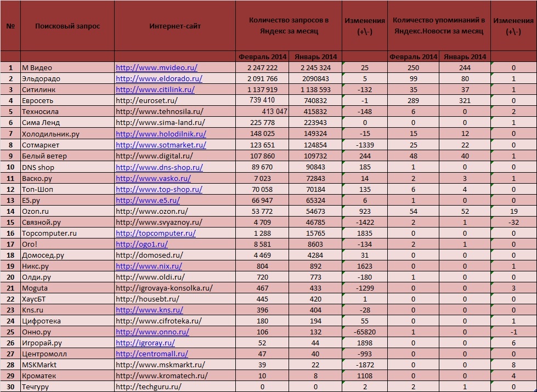Select the change value '-65820'

[x=365, y=332]
